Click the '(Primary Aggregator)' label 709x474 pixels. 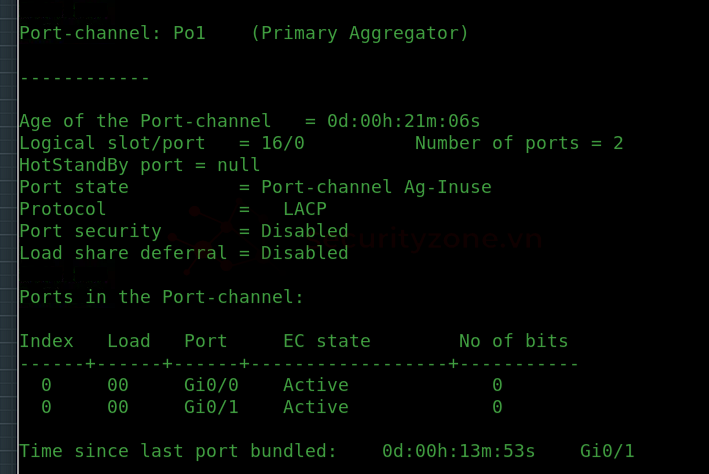360,33
